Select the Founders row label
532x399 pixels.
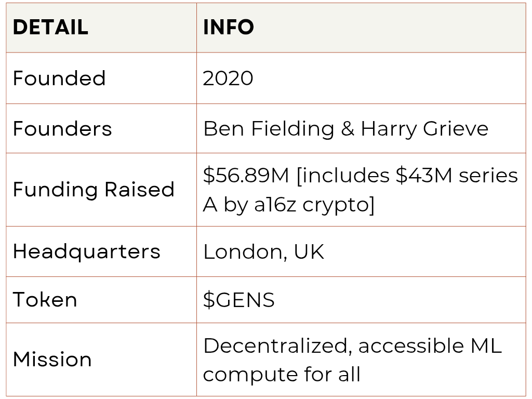(62, 129)
